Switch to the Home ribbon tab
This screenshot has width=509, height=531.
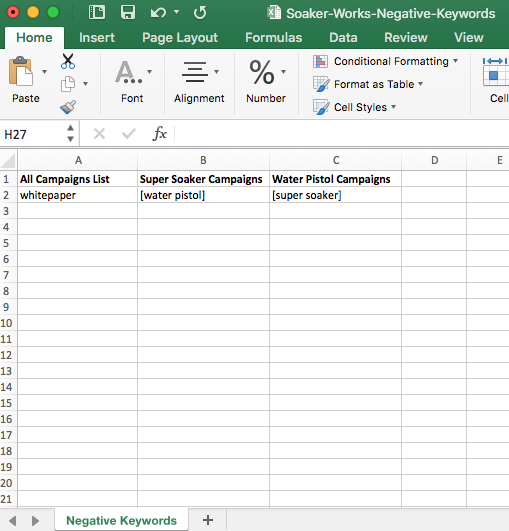[34, 38]
